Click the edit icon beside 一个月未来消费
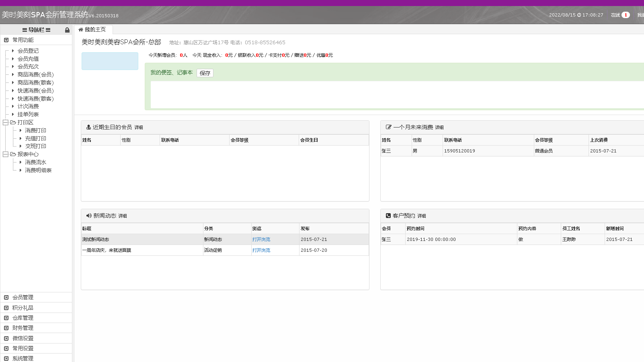Viewport: 644px width, 362px height. point(388,127)
